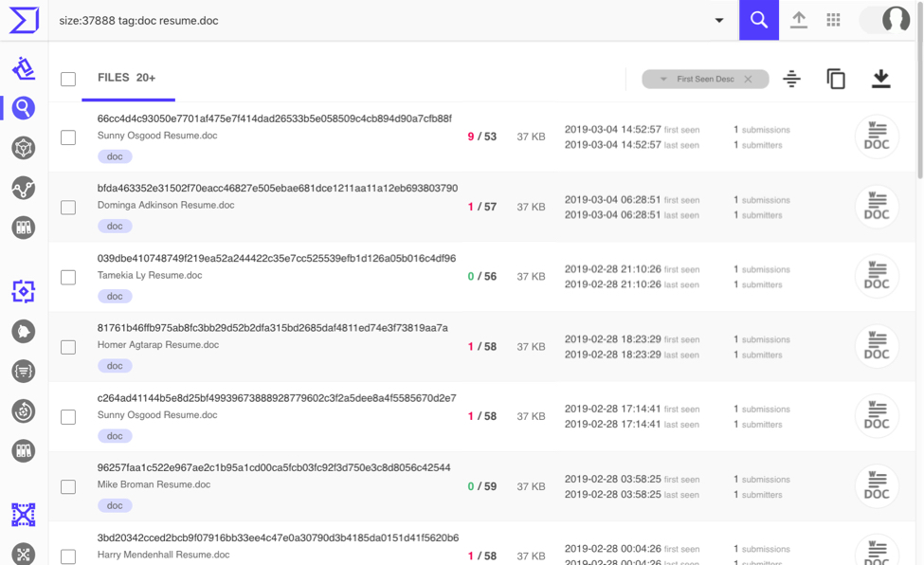Open the upload file icon

799,20
